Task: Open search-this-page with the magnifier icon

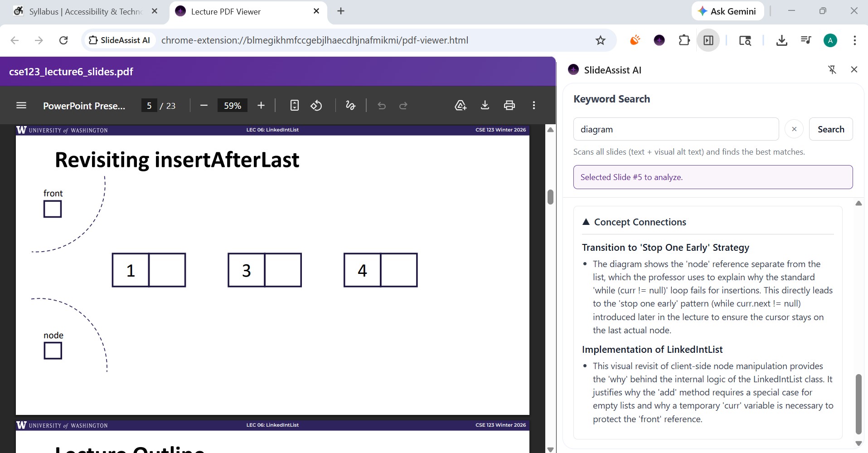Action: coord(745,40)
